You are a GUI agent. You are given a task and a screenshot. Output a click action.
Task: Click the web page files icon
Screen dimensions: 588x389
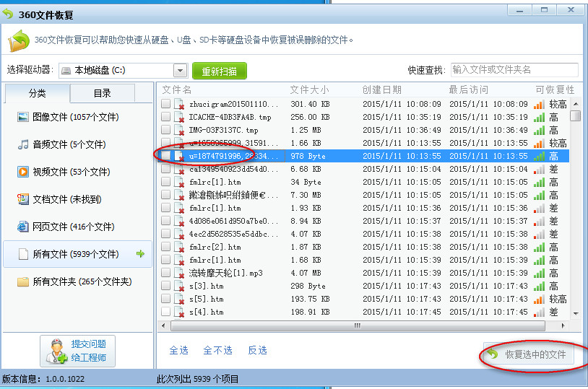[22, 227]
